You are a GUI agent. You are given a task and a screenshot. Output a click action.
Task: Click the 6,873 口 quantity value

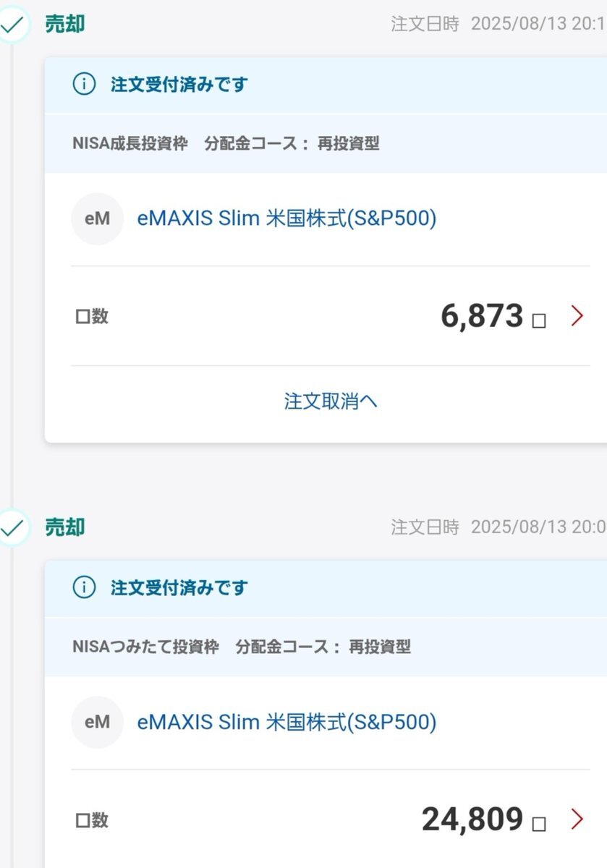pos(493,316)
